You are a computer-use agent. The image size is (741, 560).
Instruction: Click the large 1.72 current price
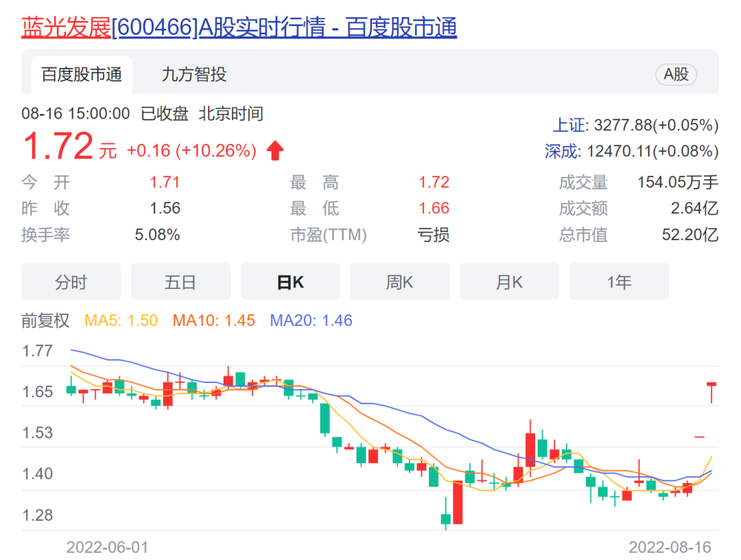click(58, 147)
